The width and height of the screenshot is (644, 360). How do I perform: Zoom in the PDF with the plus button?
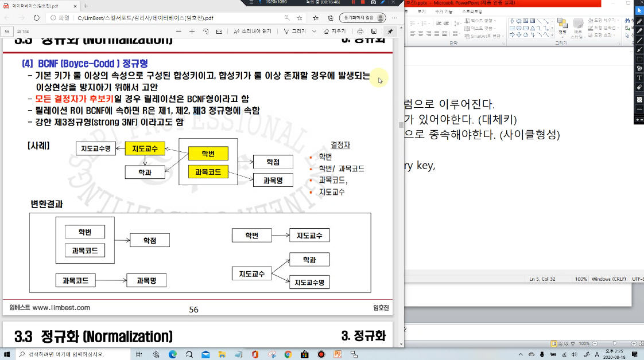[x=192, y=31]
